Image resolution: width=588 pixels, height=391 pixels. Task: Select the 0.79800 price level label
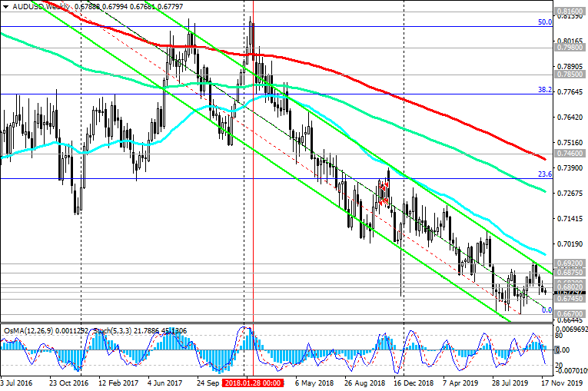[x=570, y=48]
